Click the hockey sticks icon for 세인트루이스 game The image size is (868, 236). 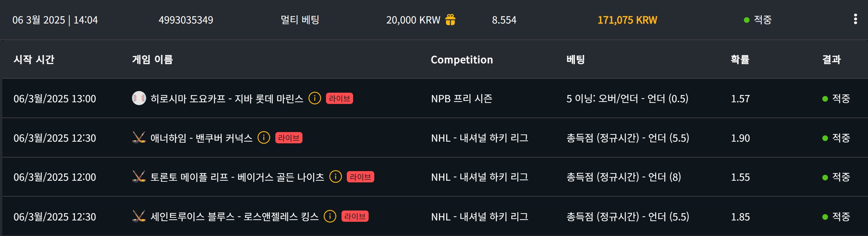[x=139, y=216]
